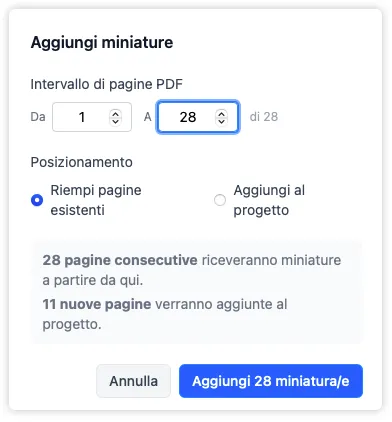Select the Aggiungi al progetto radio button
The width and height of the screenshot is (392, 422).
[x=220, y=200]
